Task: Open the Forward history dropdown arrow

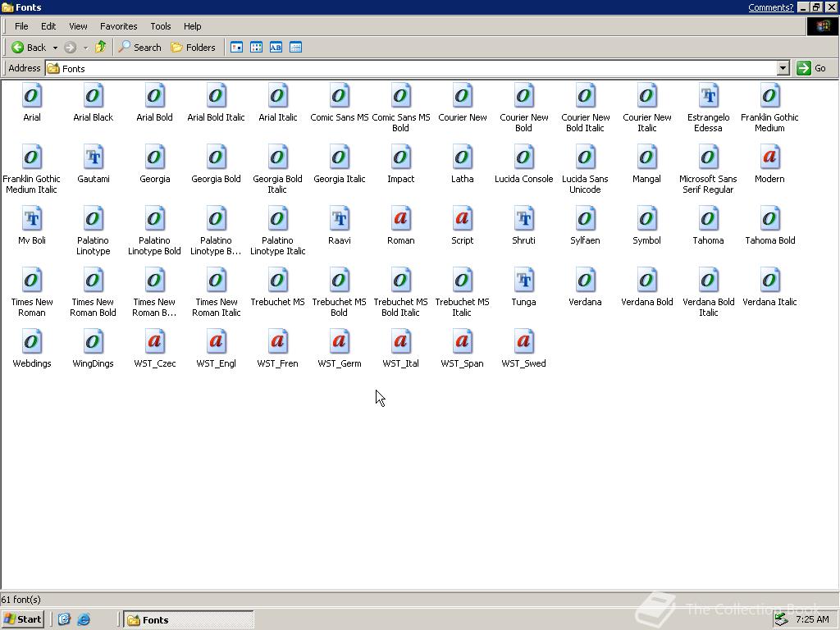Action: coord(85,48)
